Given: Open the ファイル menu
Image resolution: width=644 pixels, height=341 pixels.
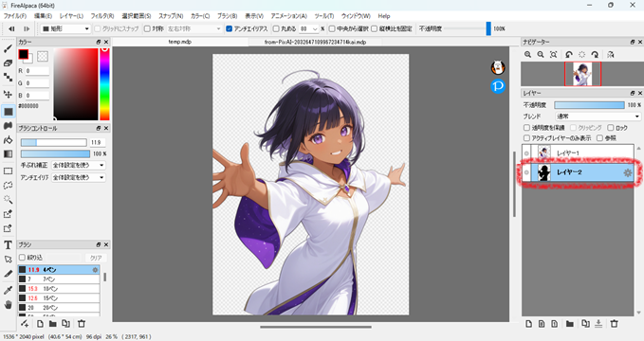Looking at the screenshot, I should click(x=15, y=16).
